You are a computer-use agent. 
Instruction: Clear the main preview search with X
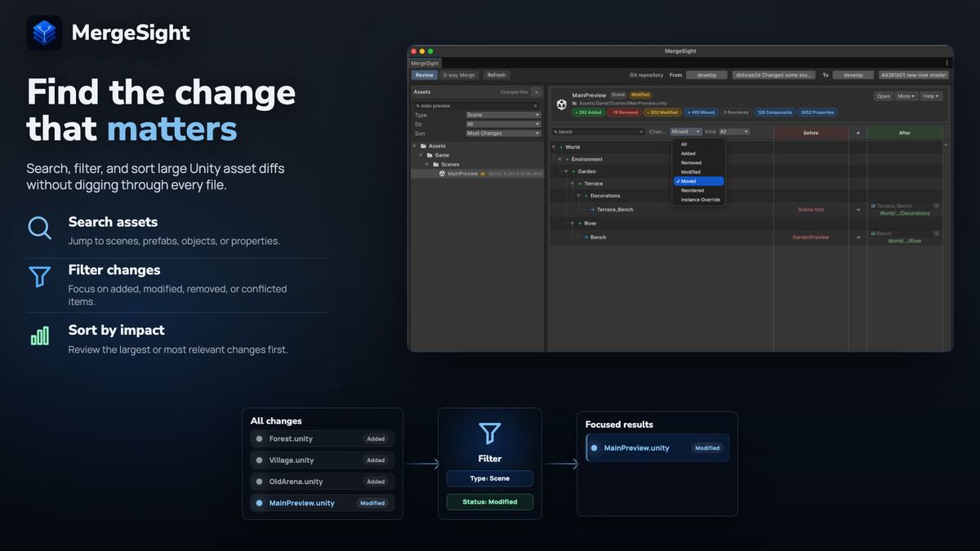536,106
